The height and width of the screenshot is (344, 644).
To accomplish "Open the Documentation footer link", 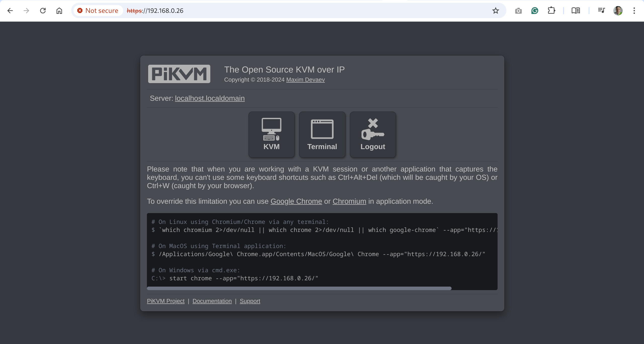I will pyautogui.click(x=212, y=301).
